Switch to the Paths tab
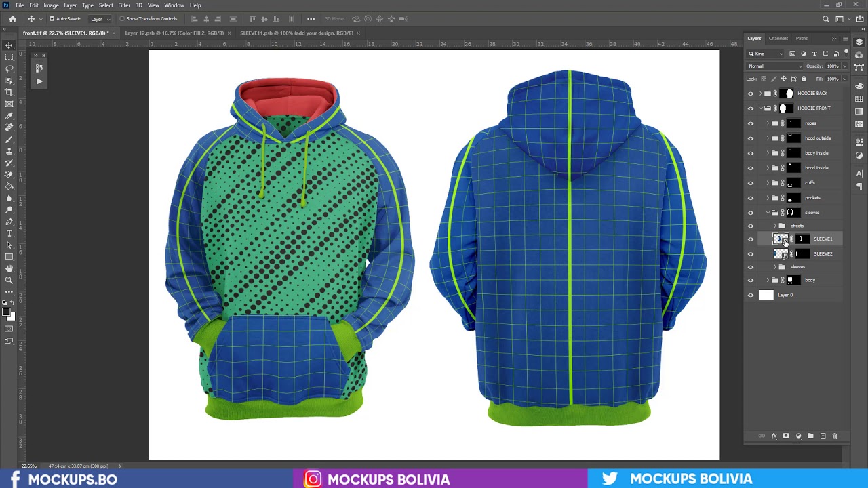 (802, 39)
